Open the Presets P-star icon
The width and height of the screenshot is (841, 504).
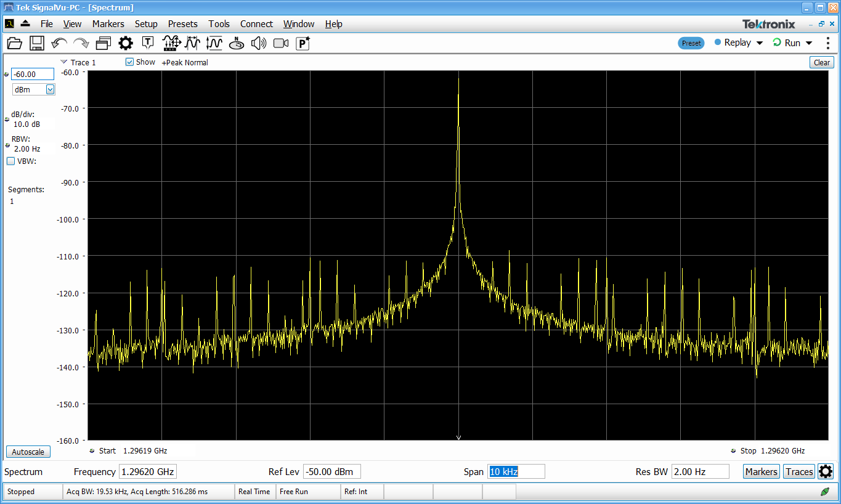click(303, 43)
